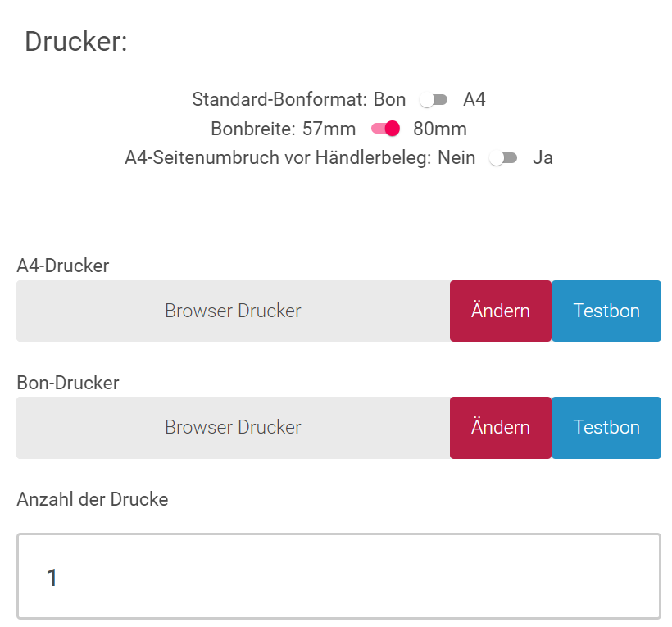Click Ändern for the Bon-Drucker

pos(500,428)
